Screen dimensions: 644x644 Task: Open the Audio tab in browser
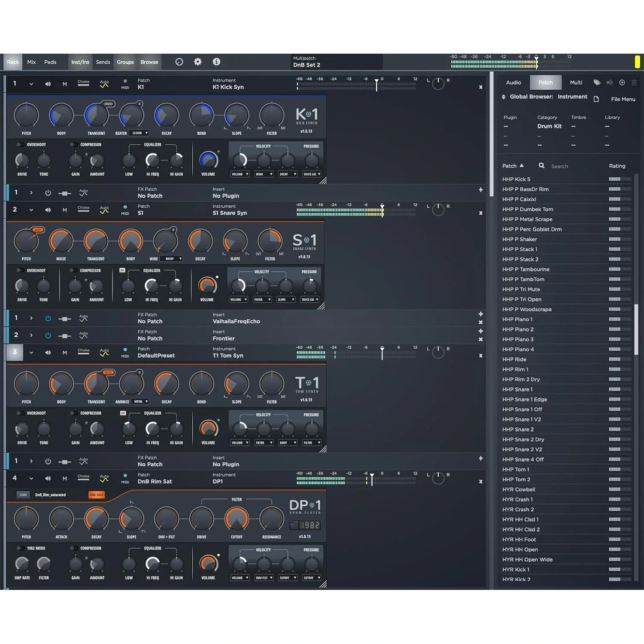[x=513, y=82]
